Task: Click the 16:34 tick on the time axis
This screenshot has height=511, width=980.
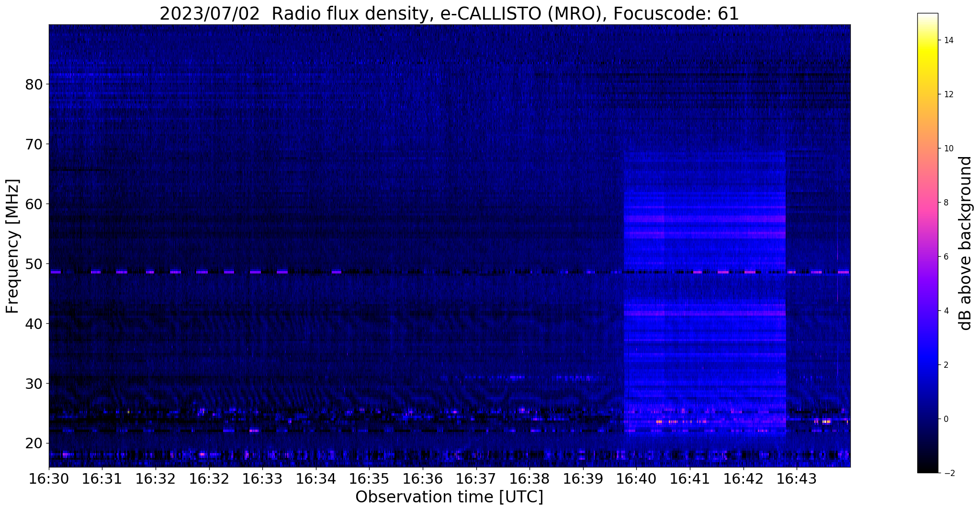Action: point(315,479)
